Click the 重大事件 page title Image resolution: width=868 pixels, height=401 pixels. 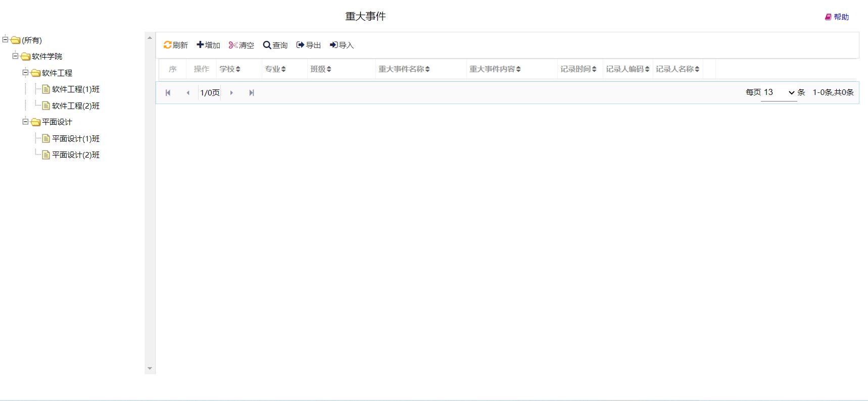tap(365, 17)
